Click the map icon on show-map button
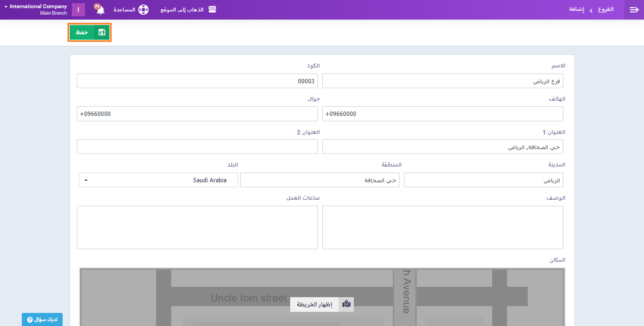The height and width of the screenshot is (326, 644). (346, 304)
